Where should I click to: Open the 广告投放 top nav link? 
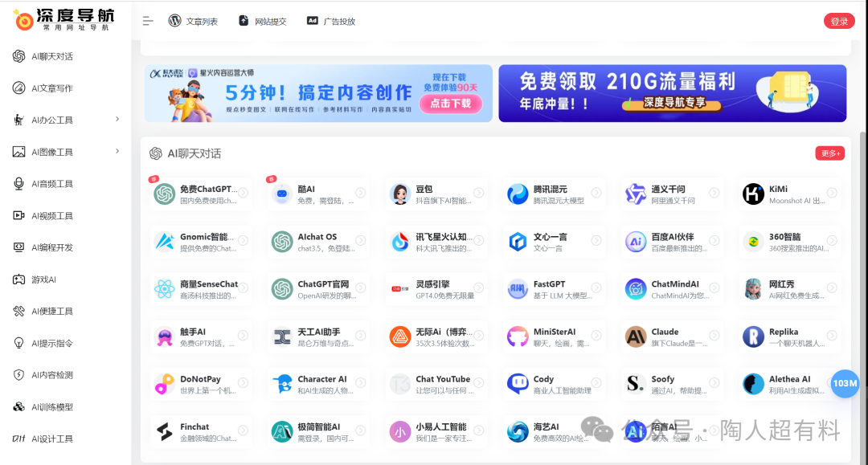click(331, 21)
